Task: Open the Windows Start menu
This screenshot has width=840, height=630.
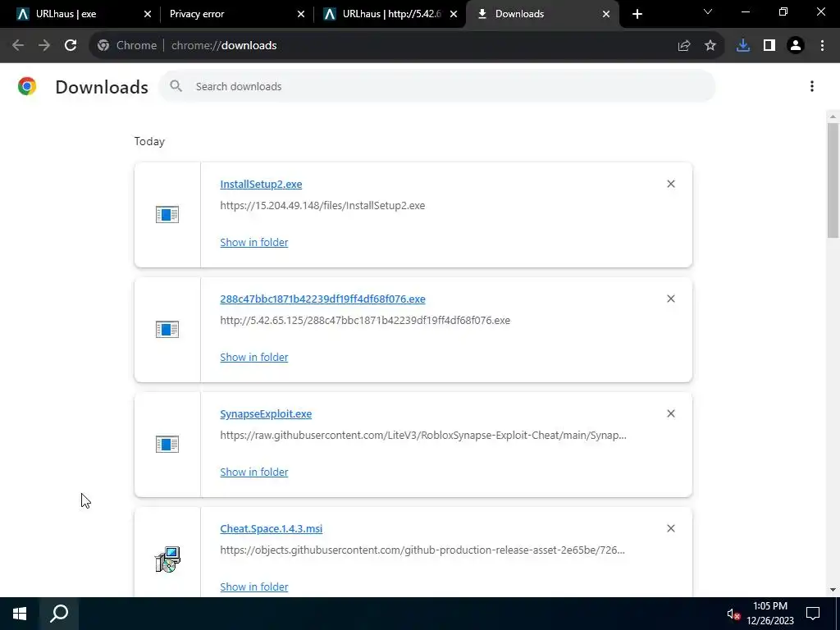Action: (x=20, y=614)
